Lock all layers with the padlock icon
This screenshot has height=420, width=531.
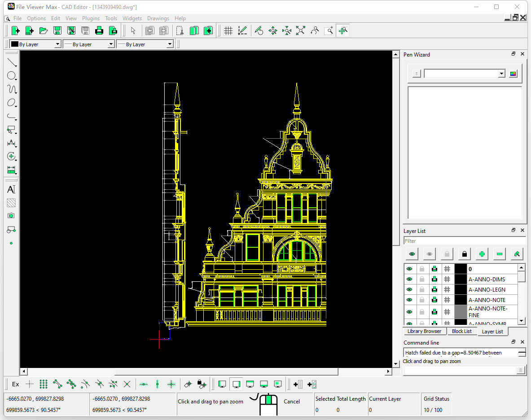(464, 254)
